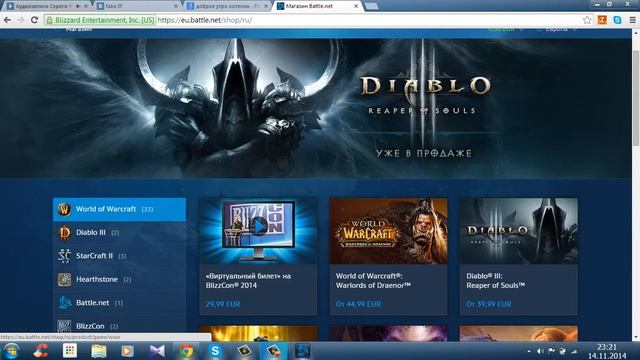640x360 pixels.
Task: Click the Blizzard Entertainment, Inc. certificate label
Action: pyautogui.click(x=104, y=20)
